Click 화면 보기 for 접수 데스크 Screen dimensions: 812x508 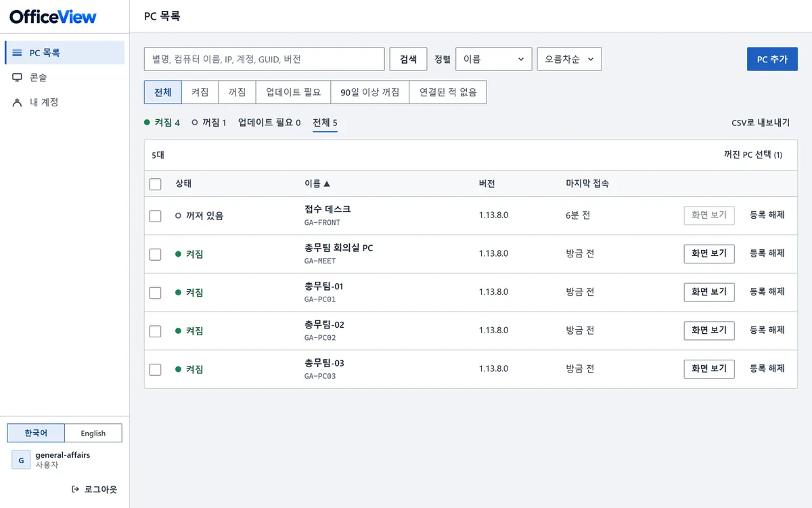coord(709,215)
